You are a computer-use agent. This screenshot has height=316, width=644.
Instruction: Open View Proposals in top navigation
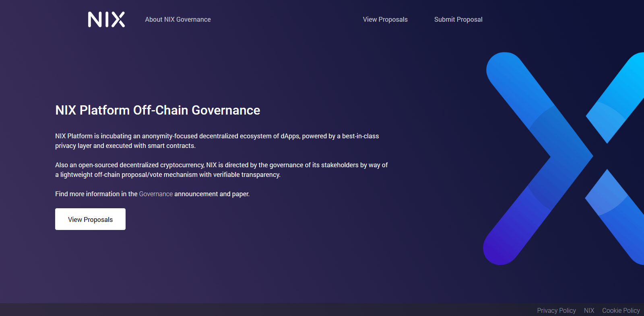pyautogui.click(x=385, y=19)
